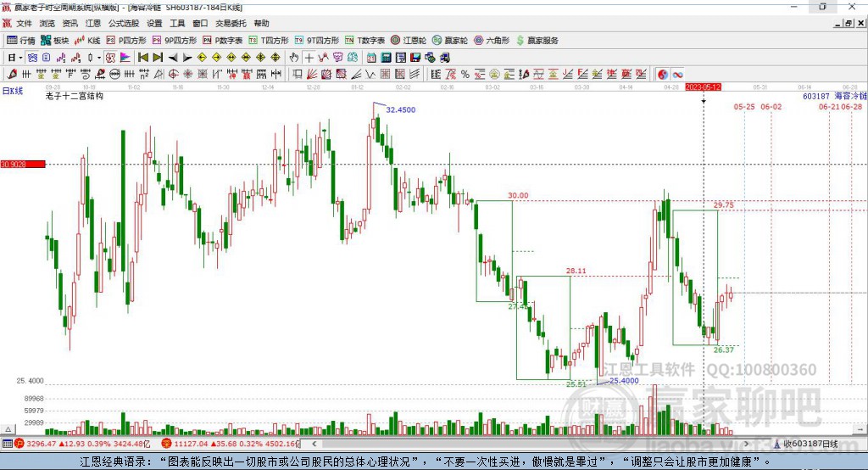This screenshot has width=868, height=470.
Task: Open 赢家服务 service page
Action: point(537,40)
